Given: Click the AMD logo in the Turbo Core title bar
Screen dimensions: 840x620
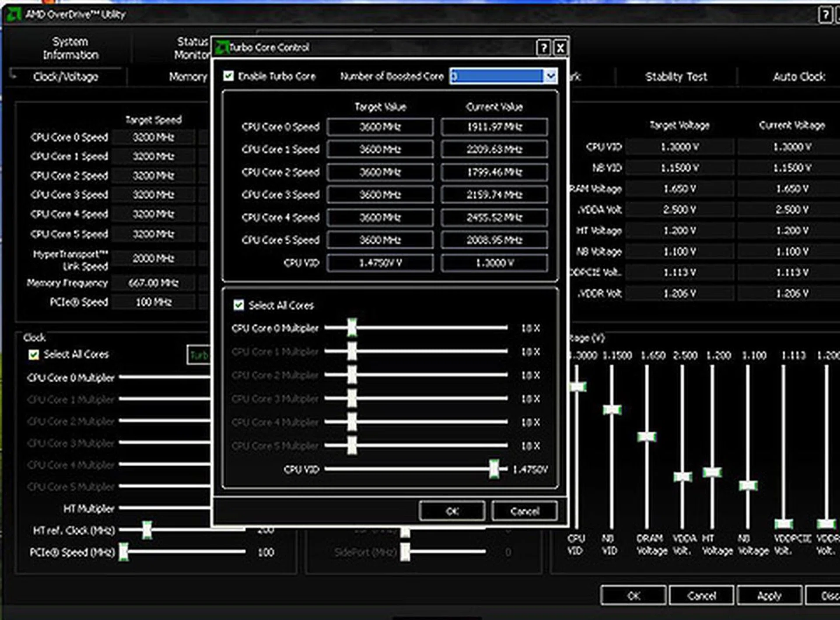Looking at the screenshot, I should [x=222, y=47].
